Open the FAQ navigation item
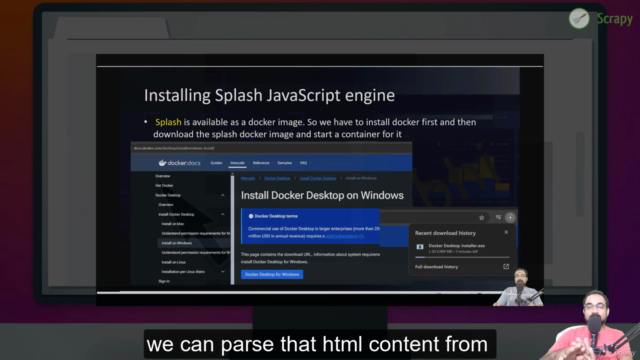The image size is (640, 360). (x=303, y=163)
